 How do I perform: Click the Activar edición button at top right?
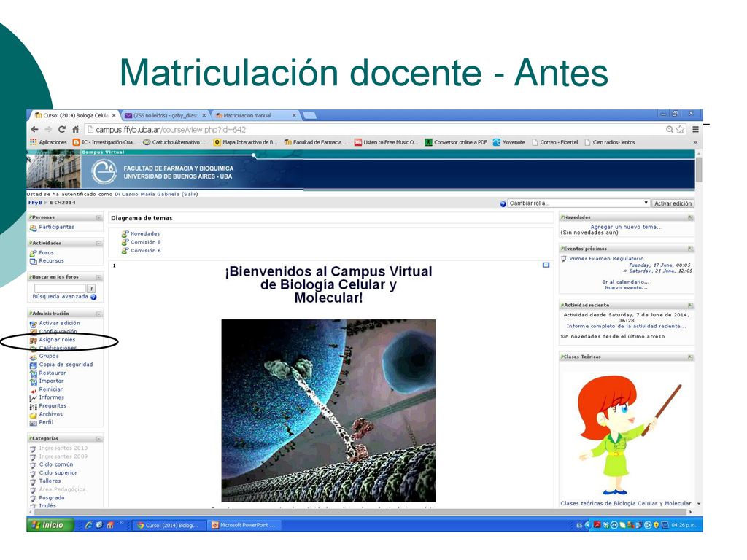click(x=673, y=203)
